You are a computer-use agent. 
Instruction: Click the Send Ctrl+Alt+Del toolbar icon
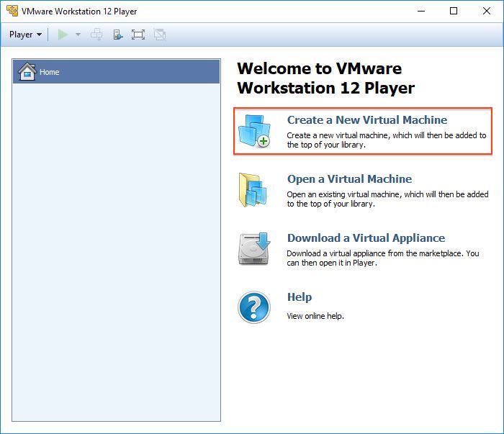(x=96, y=35)
